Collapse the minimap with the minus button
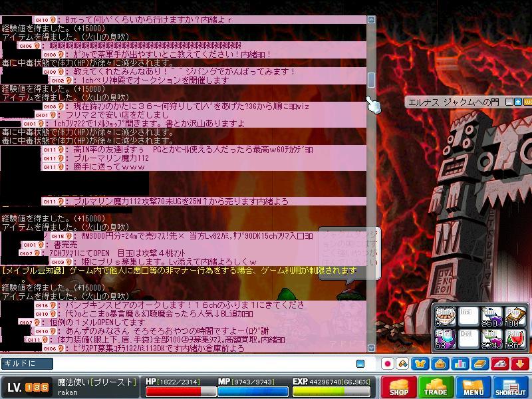The height and width of the screenshot is (399, 532). click(x=509, y=102)
